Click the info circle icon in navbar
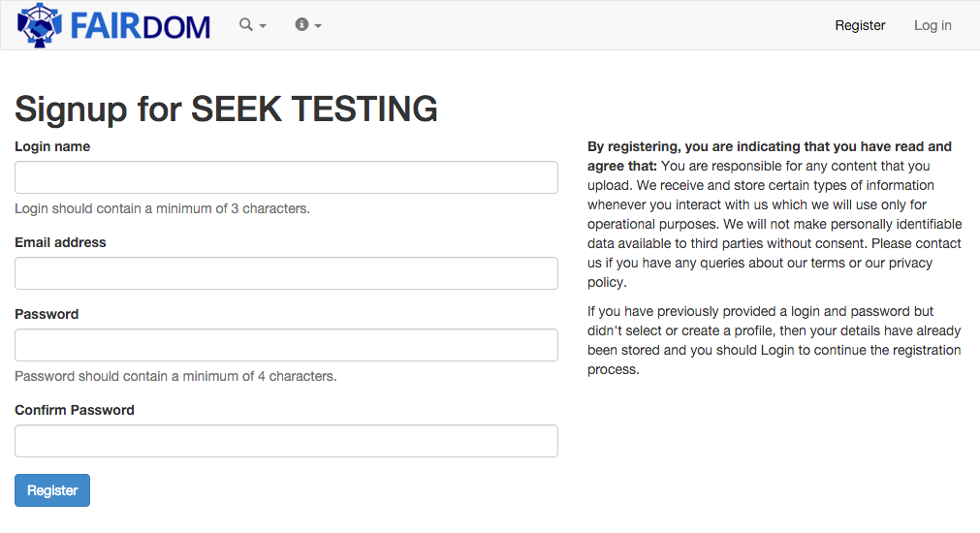 [301, 25]
